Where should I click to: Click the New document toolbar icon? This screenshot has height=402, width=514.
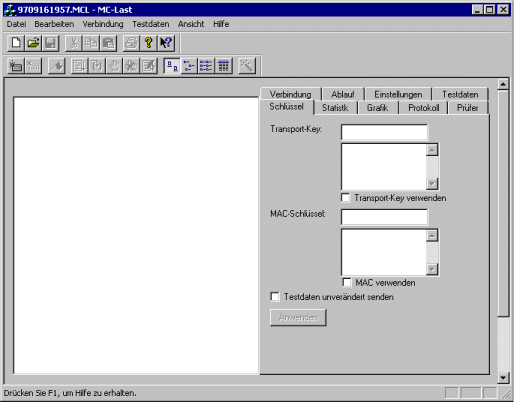pyautogui.click(x=16, y=43)
